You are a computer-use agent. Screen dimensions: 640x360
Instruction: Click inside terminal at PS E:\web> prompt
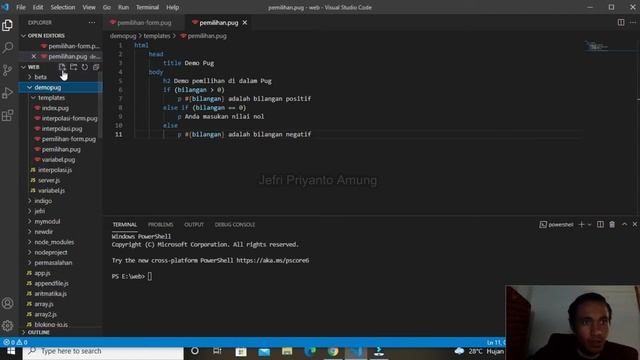[x=150, y=277]
